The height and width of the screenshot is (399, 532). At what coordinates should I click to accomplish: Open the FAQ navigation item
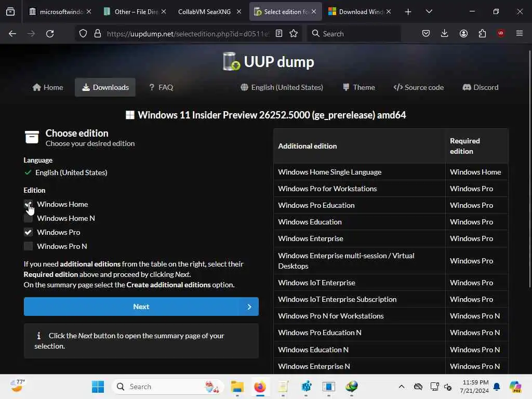pos(161,87)
